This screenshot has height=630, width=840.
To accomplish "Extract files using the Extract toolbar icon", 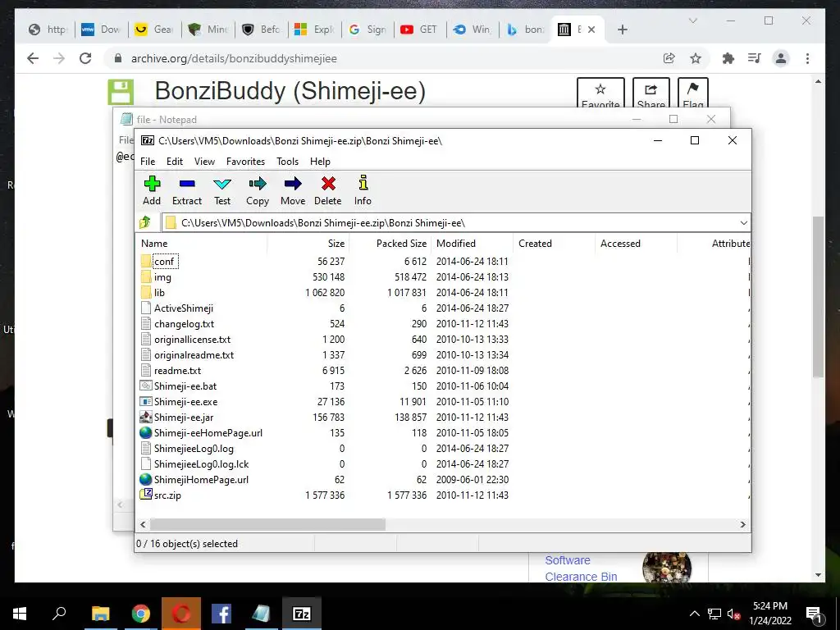I will coord(187,190).
